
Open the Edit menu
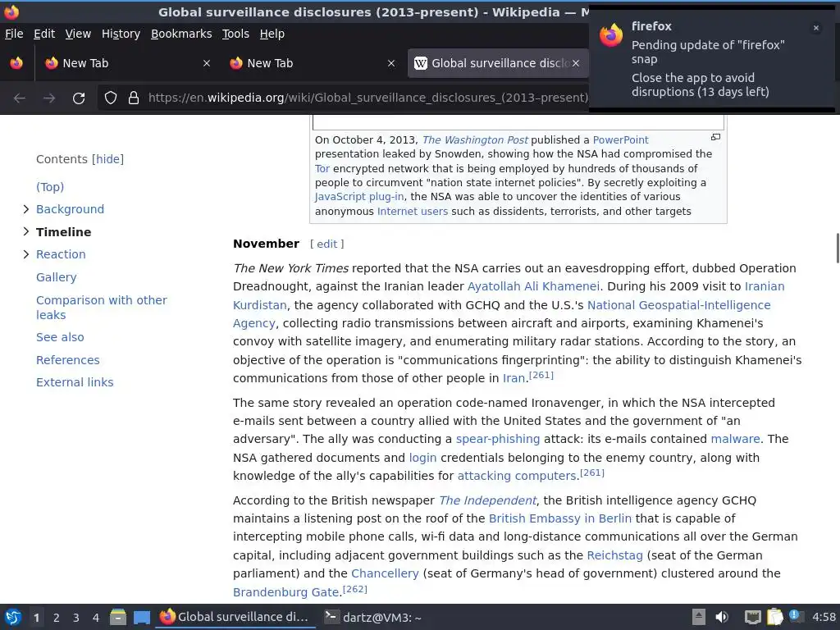click(x=44, y=34)
